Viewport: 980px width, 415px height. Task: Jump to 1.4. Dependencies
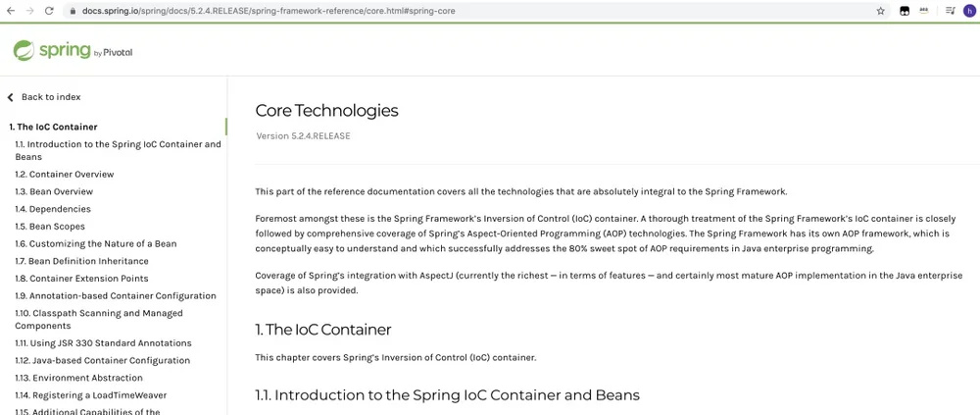pos(53,209)
